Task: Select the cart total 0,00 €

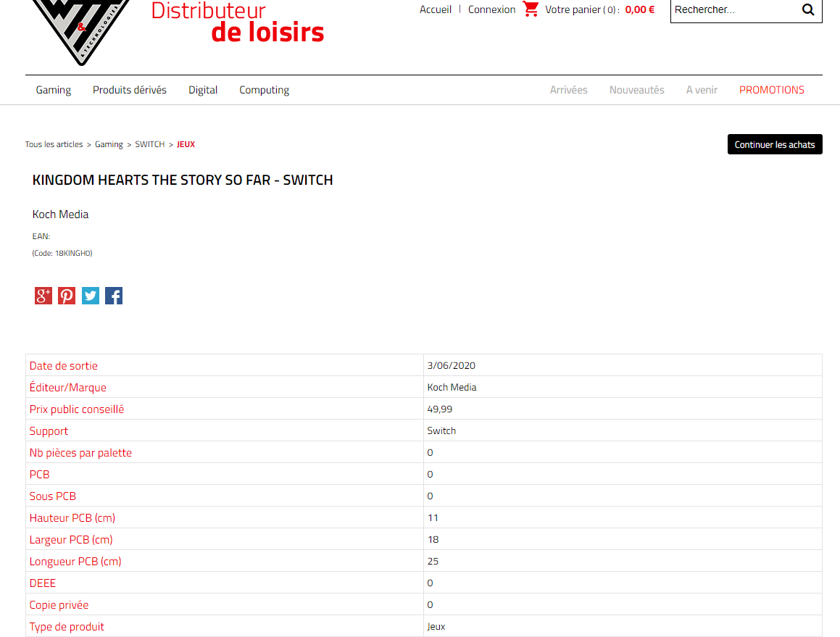Action: point(640,9)
